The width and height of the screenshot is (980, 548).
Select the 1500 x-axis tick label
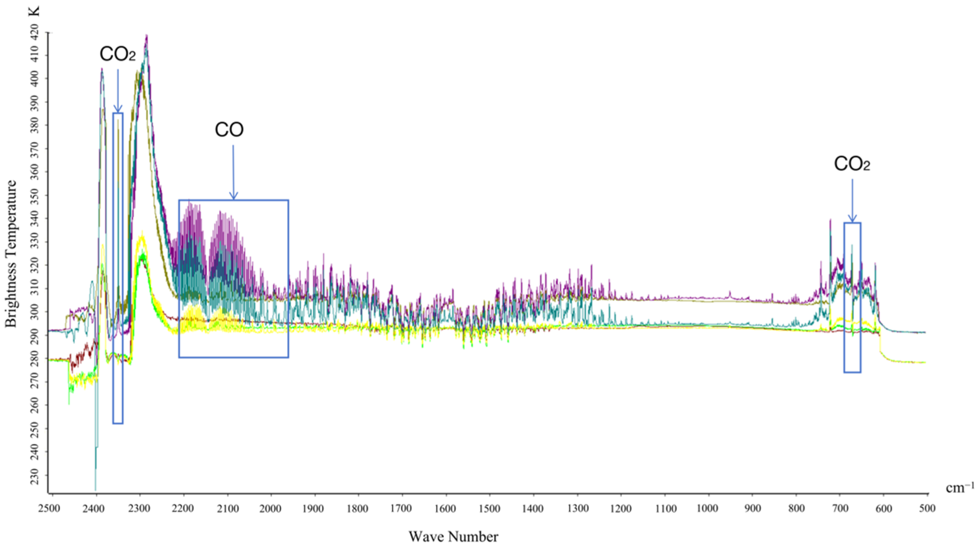tap(490, 508)
